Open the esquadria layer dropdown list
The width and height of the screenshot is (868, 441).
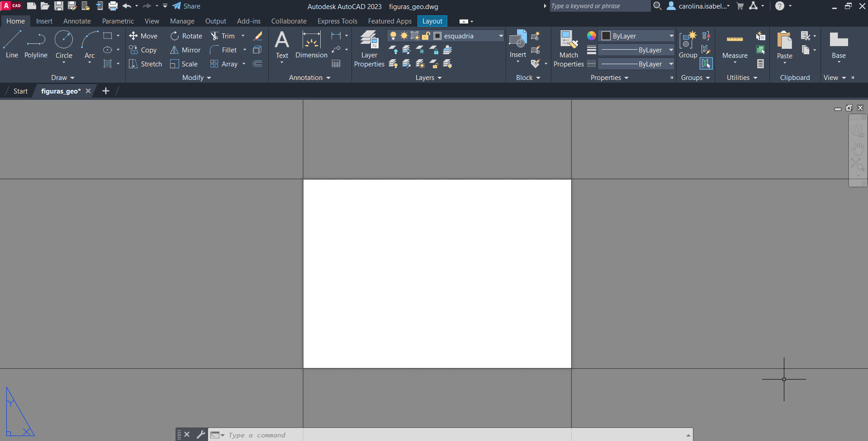501,36
